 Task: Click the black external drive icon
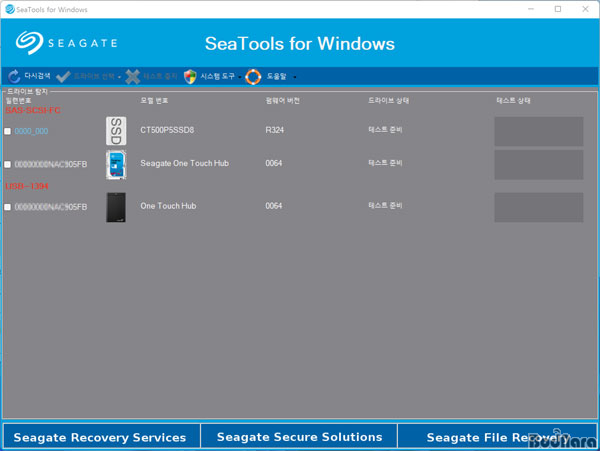pyautogui.click(x=116, y=207)
